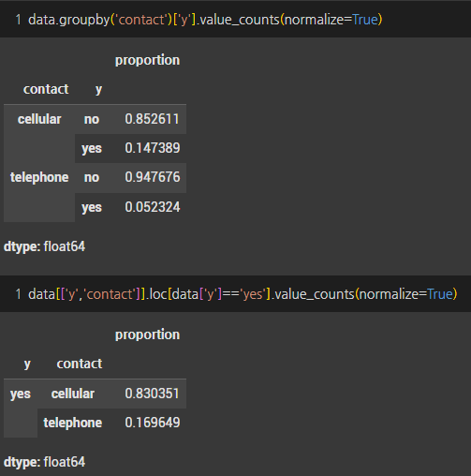Select line number 1 of second cell
The width and height of the screenshot is (471, 476).
[x=19, y=294]
